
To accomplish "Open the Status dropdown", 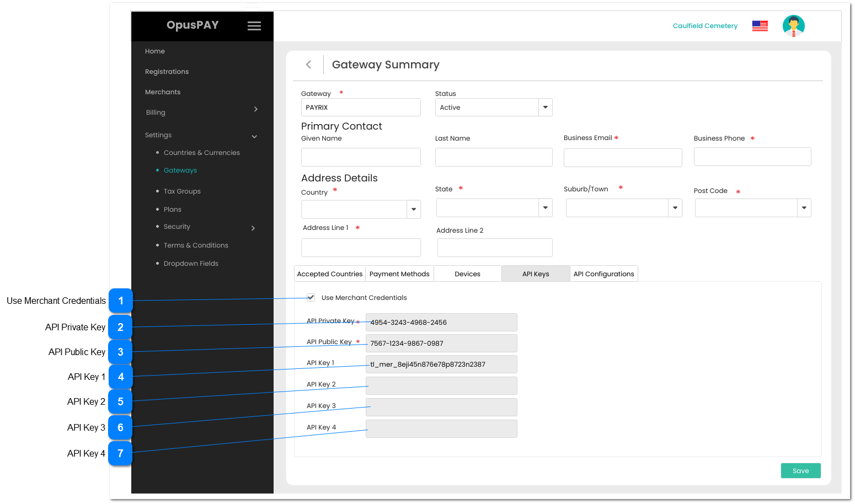I will tap(545, 107).
